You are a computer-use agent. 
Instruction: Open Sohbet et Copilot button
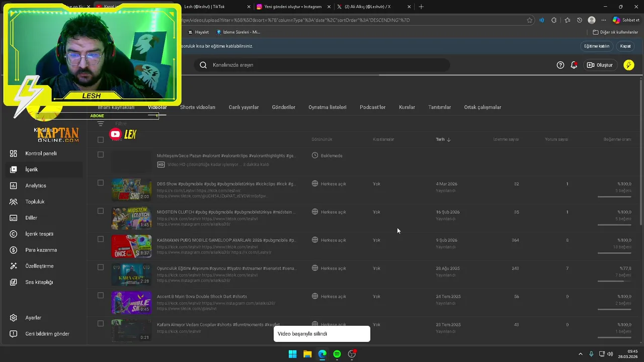pos(626,20)
